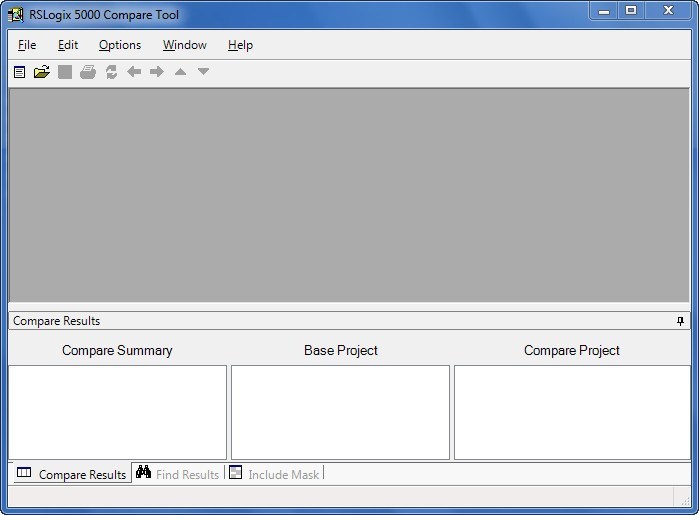This screenshot has height=515, width=699.
Task: Switch to the Include Mask tab
Action: [274, 474]
